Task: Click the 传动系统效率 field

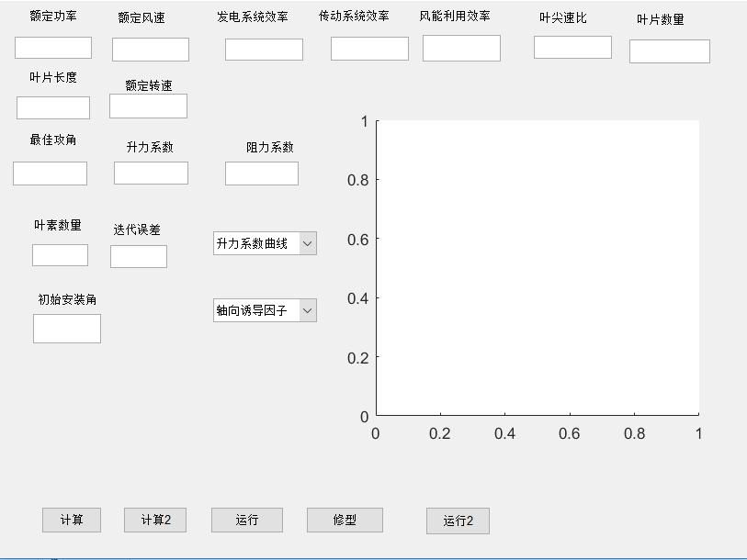Action: point(369,49)
